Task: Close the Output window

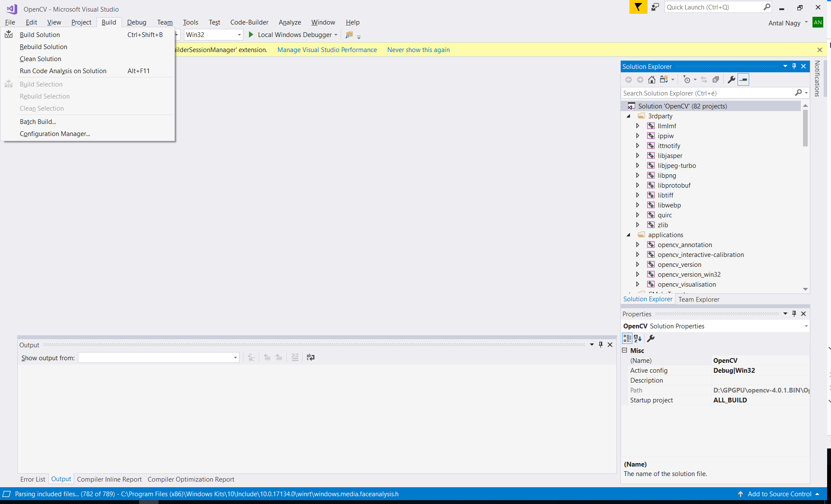Action: (610, 345)
